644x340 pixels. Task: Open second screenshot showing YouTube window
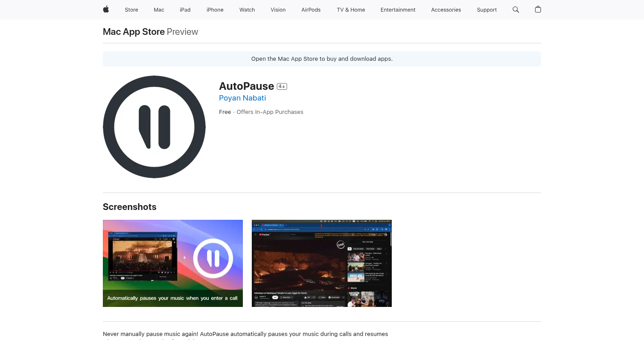click(x=322, y=263)
